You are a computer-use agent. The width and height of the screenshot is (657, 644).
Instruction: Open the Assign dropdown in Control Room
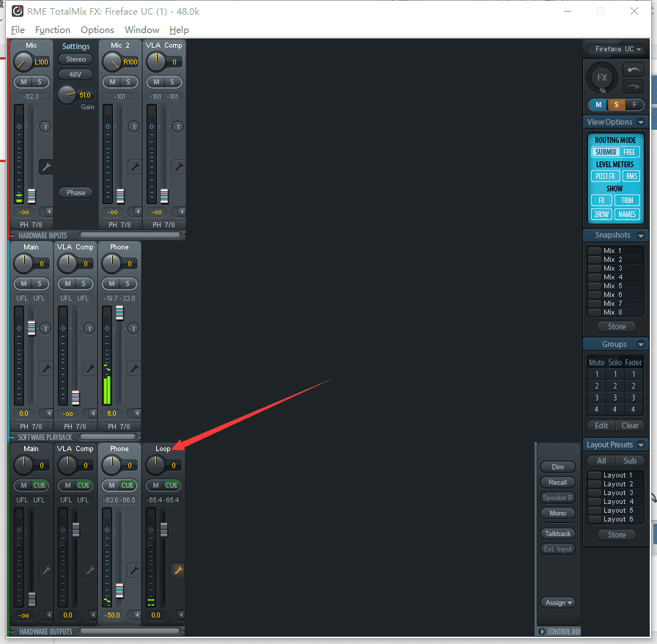(558, 603)
